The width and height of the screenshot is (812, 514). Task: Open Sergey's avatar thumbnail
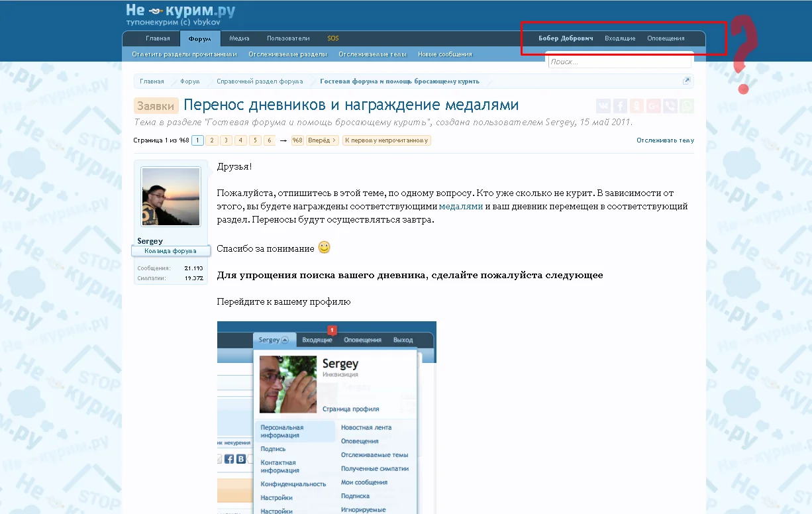coord(170,196)
